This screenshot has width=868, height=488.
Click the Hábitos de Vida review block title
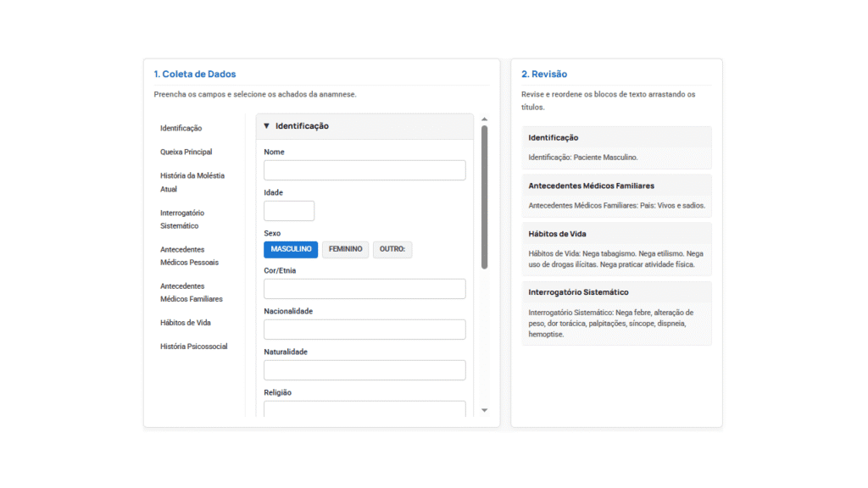[x=558, y=234]
